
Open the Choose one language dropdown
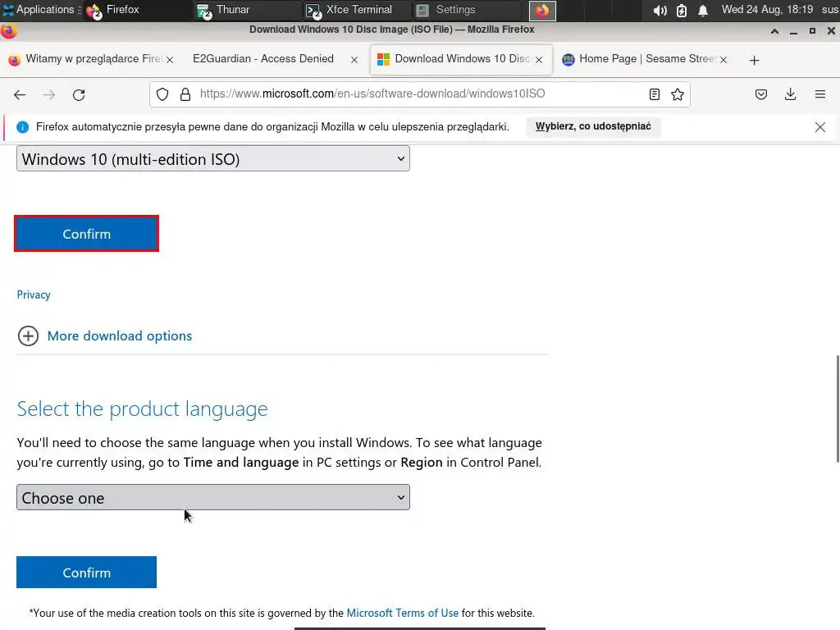213,497
